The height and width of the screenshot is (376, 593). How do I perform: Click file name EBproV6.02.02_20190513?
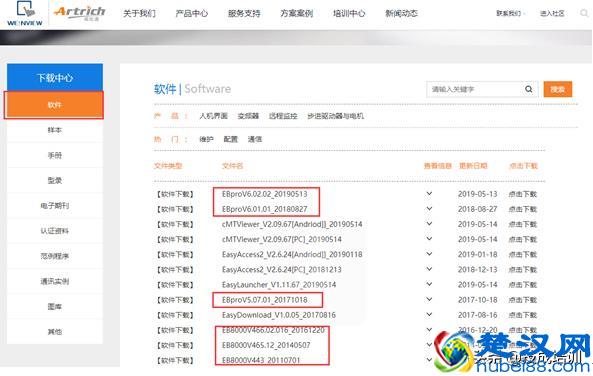264,194
